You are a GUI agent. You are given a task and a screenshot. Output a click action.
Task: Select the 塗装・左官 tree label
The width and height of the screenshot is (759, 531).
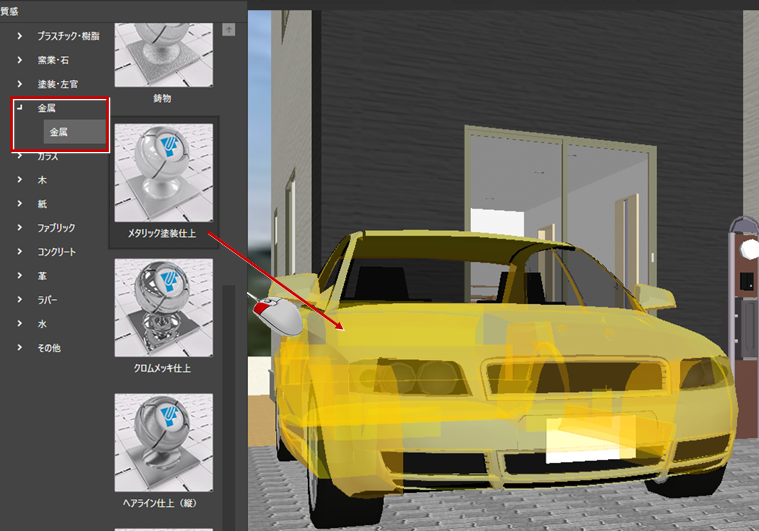click(x=58, y=84)
